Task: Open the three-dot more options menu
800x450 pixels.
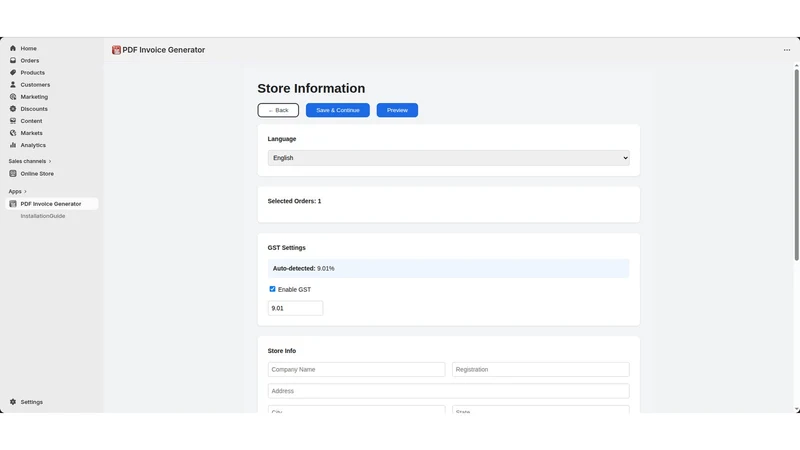Action: 787,50
